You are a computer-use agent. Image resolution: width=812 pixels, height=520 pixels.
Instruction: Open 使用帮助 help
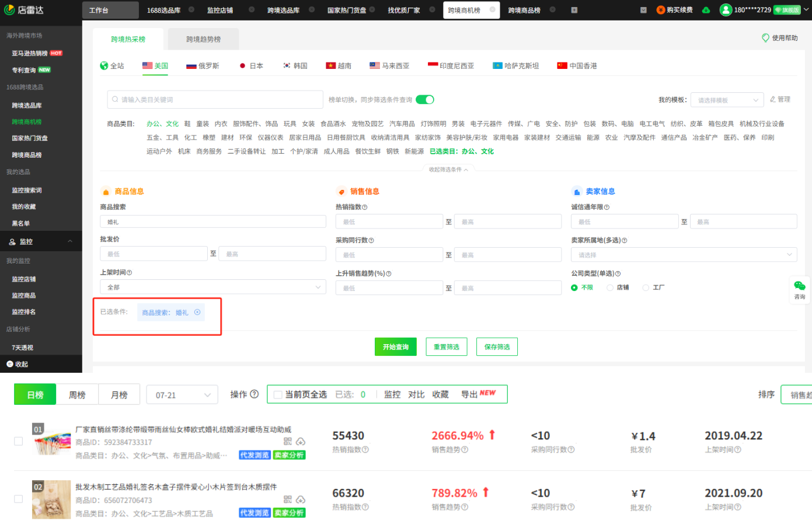tap(780, 38)
